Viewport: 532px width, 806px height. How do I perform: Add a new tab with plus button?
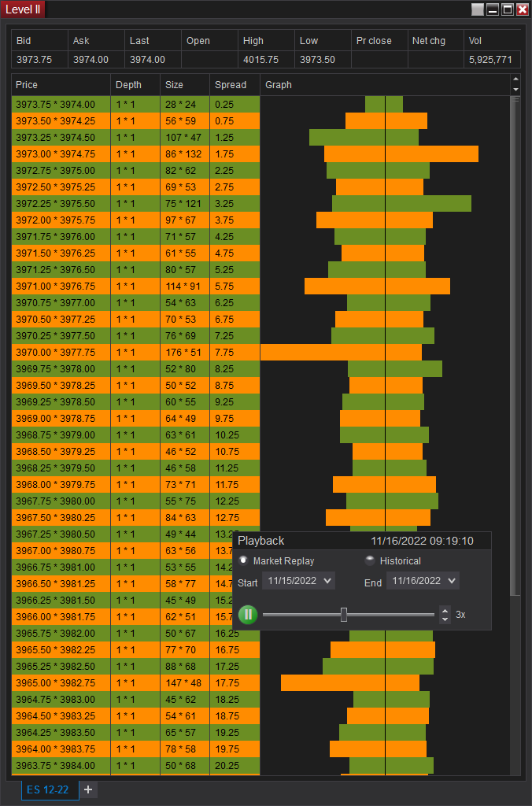(88, 790)
